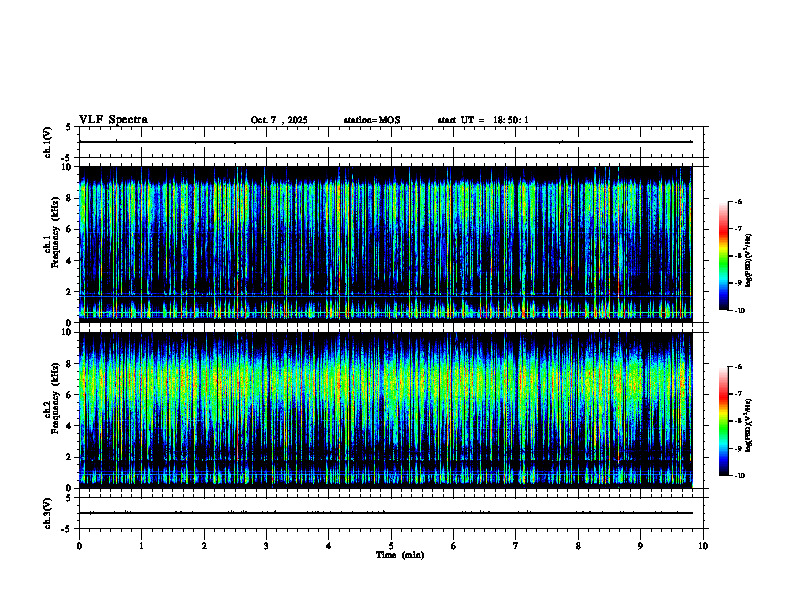Screen dimensions: 792x612
Task: Click inside the ch.1 spectrogram panel
Action: [385, 244]
